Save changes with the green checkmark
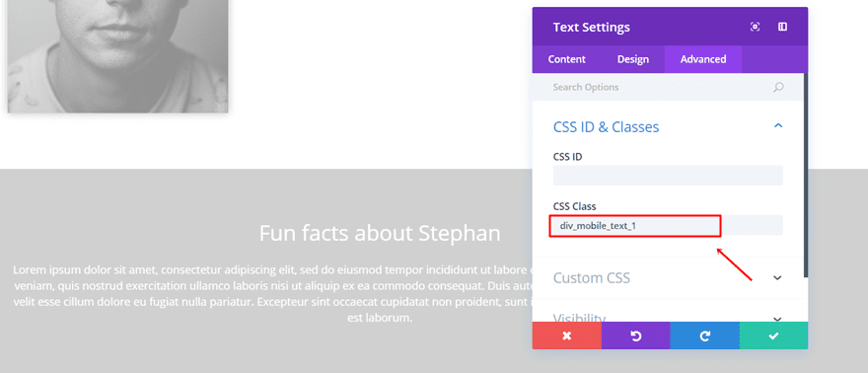The width and height of the screenshot is (868, 373). (x=773, y=336)
